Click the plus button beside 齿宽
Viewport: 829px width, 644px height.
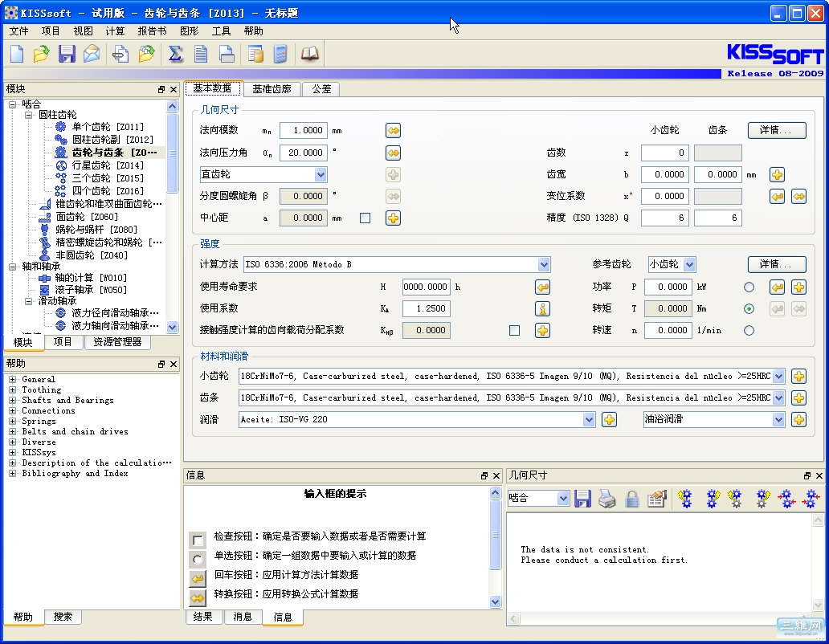point(777,174)
